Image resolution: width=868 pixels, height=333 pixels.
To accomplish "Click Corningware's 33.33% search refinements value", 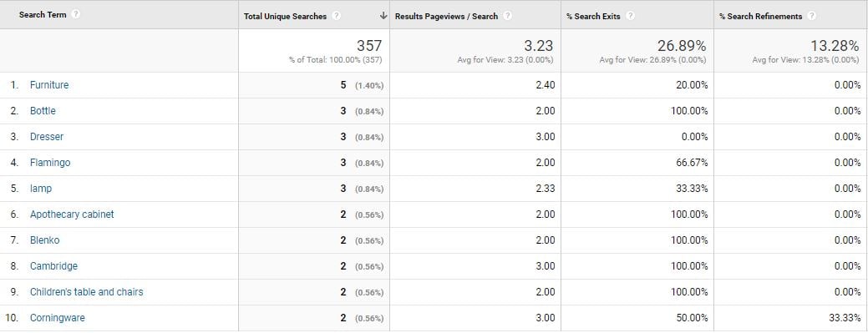I will 845,318.
